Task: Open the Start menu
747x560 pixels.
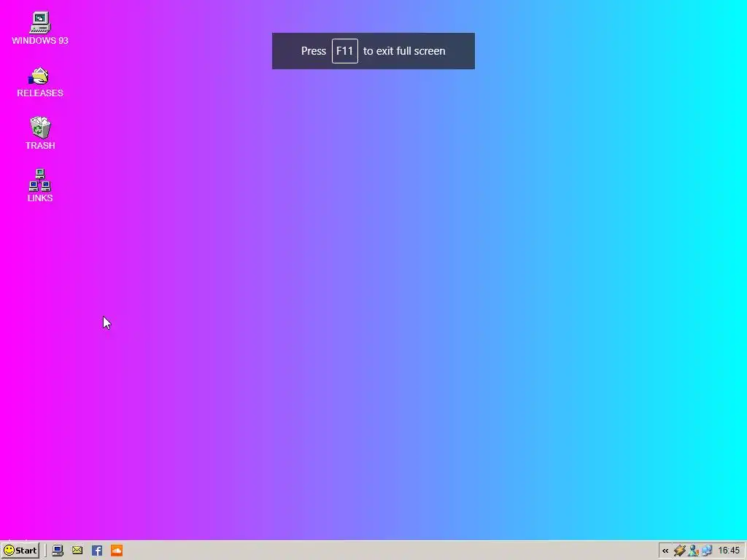Action: point(20,551)
